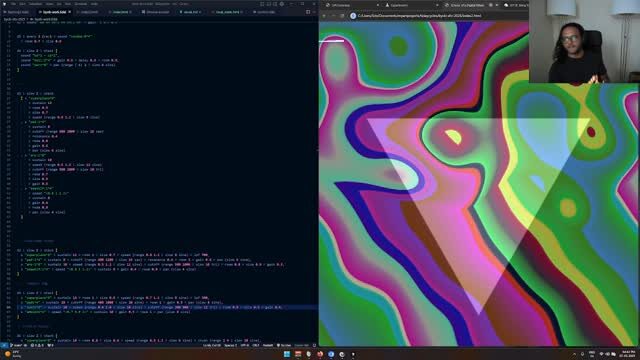Open Chrome from the taskbar
The width and height of the screenshot is (640, 360).
tap(331, 354)
